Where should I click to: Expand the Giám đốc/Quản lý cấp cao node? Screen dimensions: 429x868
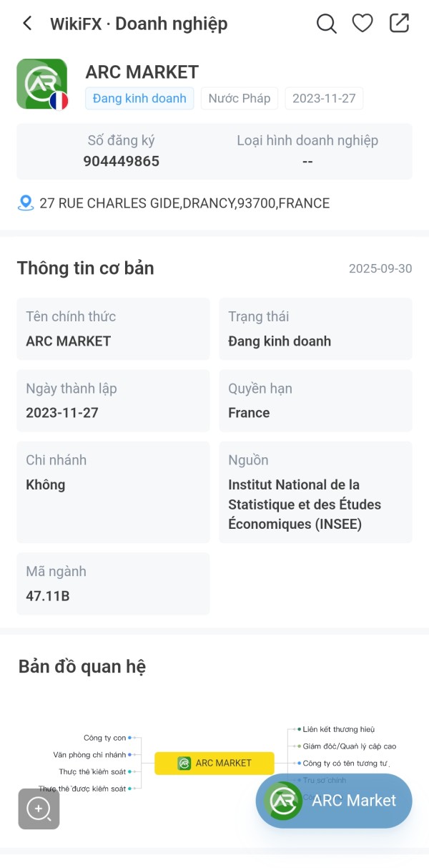(x=349, y=746)
